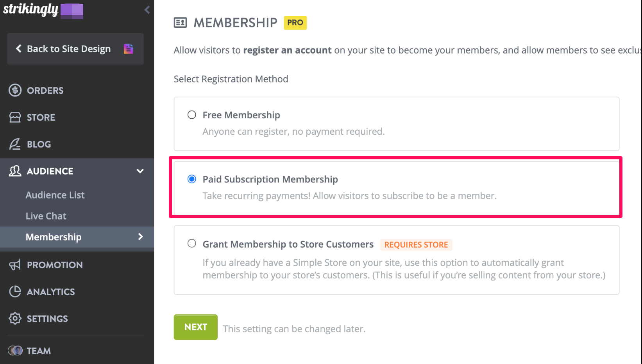Viewport: 642px width, 364px height.
Task: Click the Analytics pie chart icon
Action: (15, 291)
